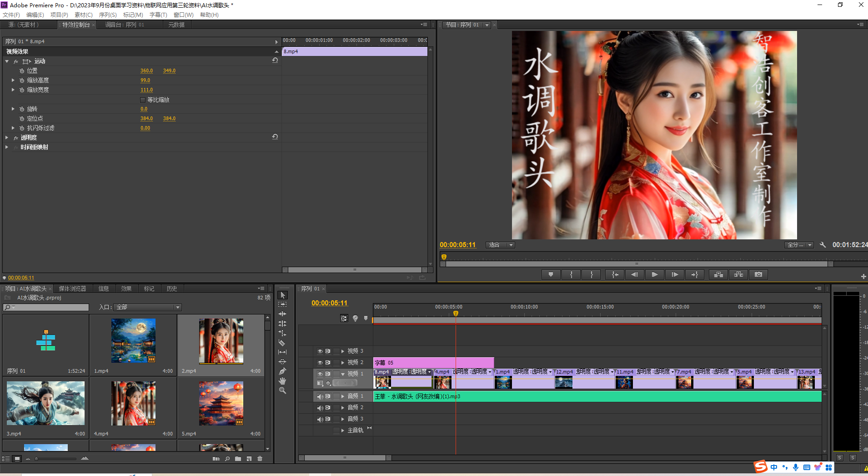868x476 pixels.
Task: Click the Extract button
Action: pyautogui.click(x=738, y=274)
